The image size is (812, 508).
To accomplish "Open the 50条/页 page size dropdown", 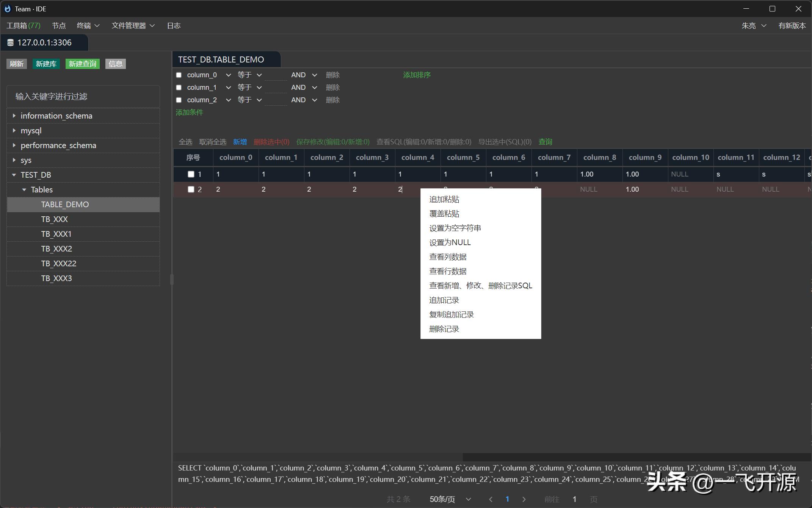I will (x=450, y=499).
